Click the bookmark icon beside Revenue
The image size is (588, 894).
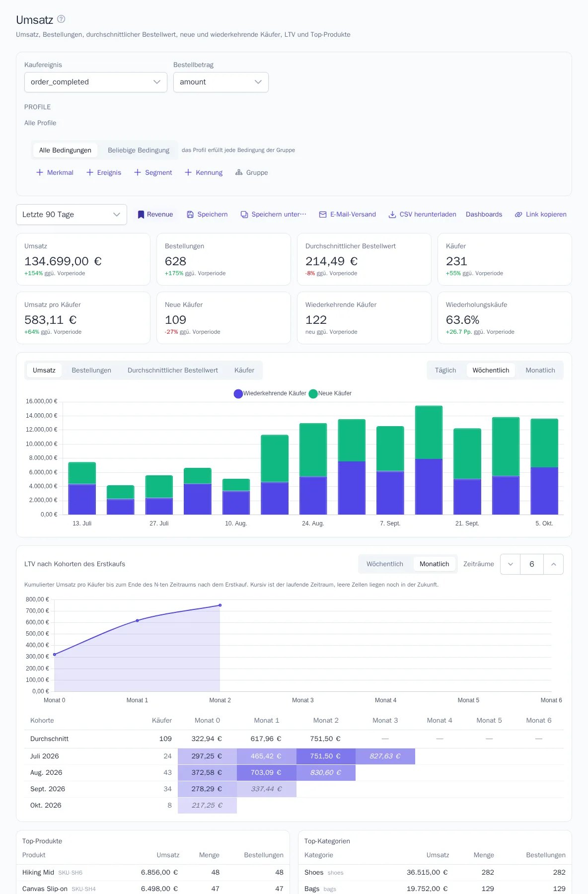141,215
